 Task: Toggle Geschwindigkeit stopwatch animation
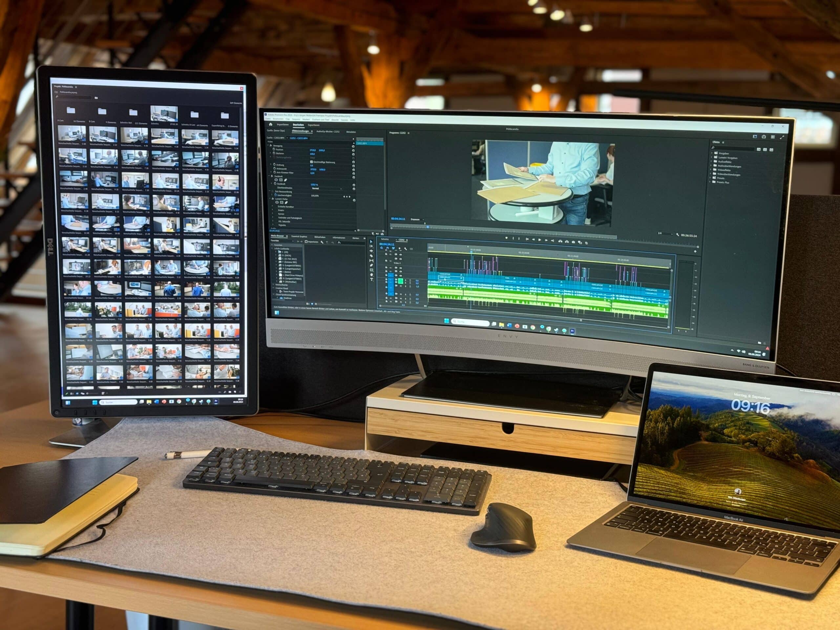275,195
